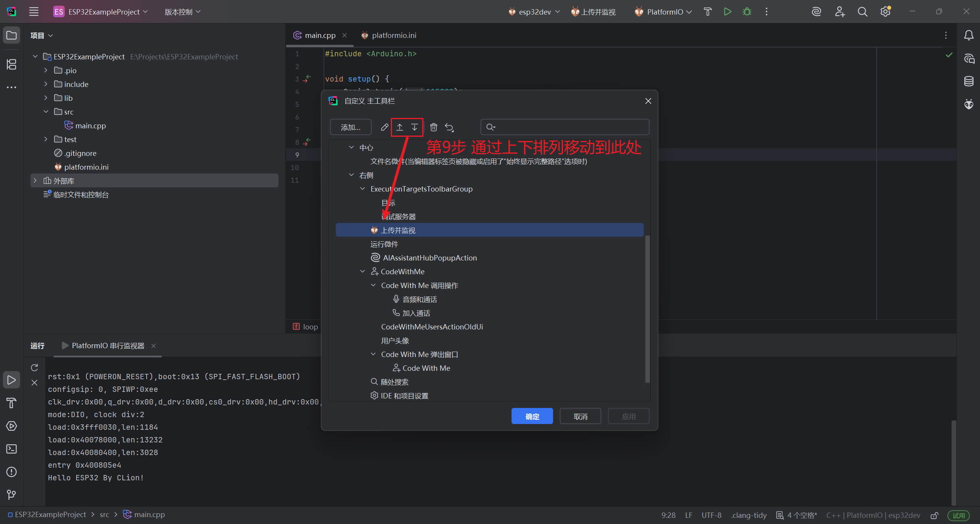Click the pencil edit icon in dialog
The height and width of the screenshot is (524, 980).
[x=384, y=127]
